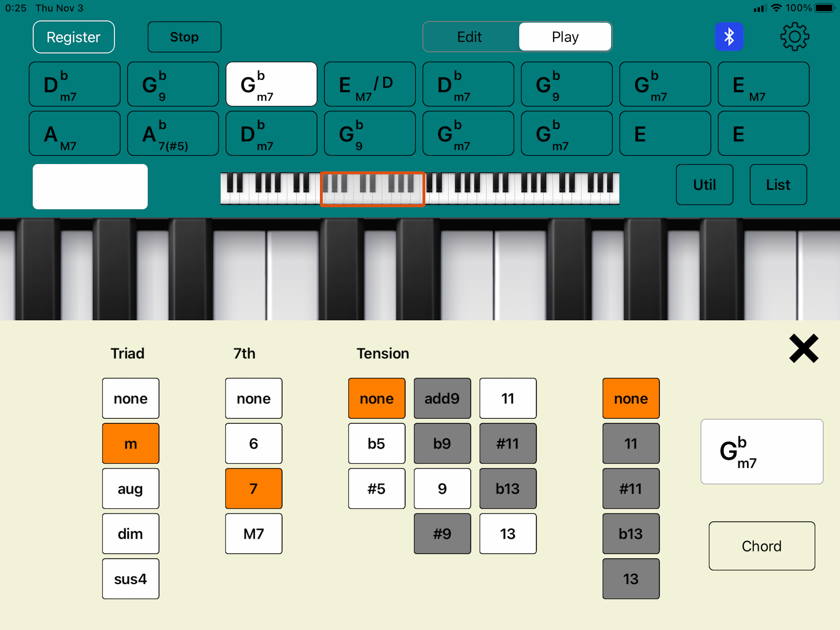Choose M7 in the 7th column
Screen dimensions: 840x630
click(x=253, y=534)
